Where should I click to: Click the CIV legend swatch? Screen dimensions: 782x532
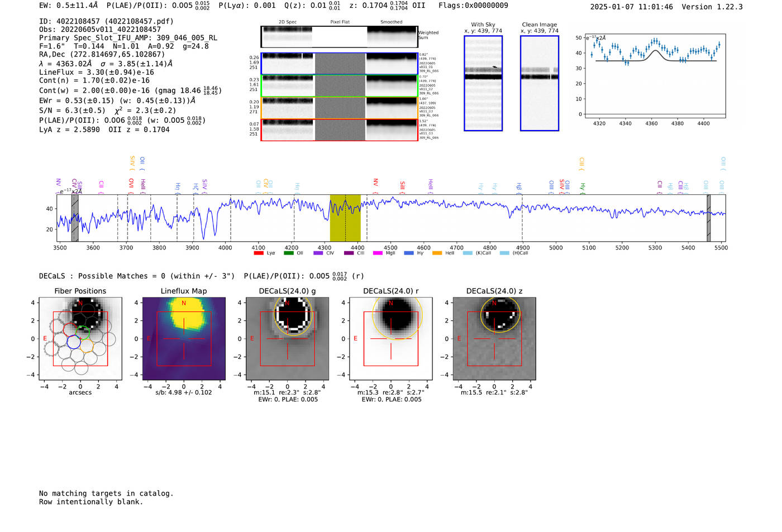click(x=318, y=253)
